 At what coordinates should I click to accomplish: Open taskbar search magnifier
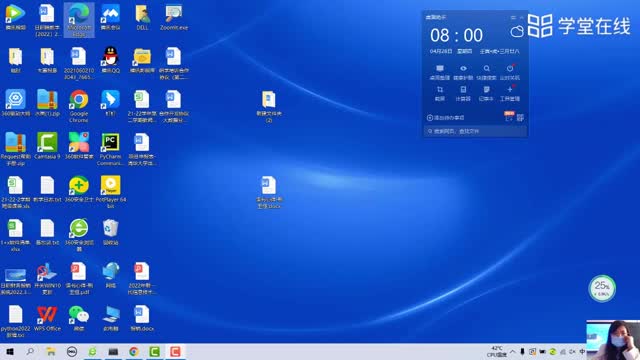click(x=30, y=351)
